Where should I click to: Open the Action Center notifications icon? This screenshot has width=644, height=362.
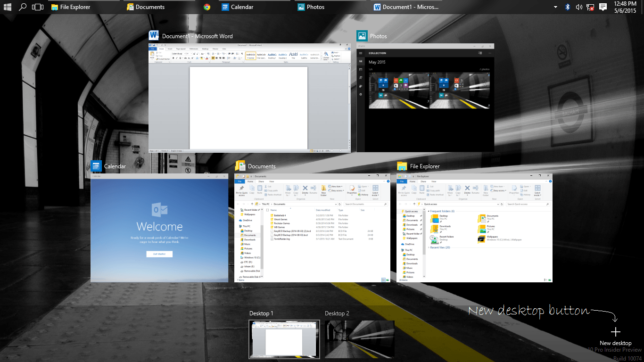pyautogui.click(x=603, y=7)
